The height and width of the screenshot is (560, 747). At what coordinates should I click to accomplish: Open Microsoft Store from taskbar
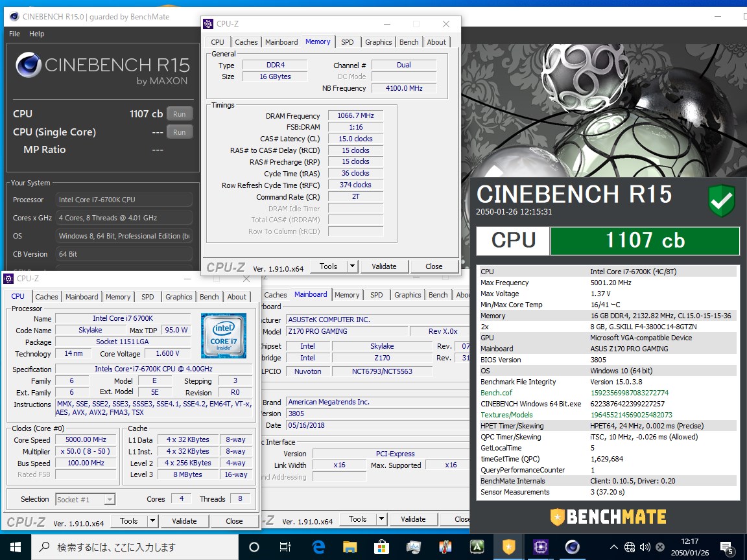tap(381, 547)
